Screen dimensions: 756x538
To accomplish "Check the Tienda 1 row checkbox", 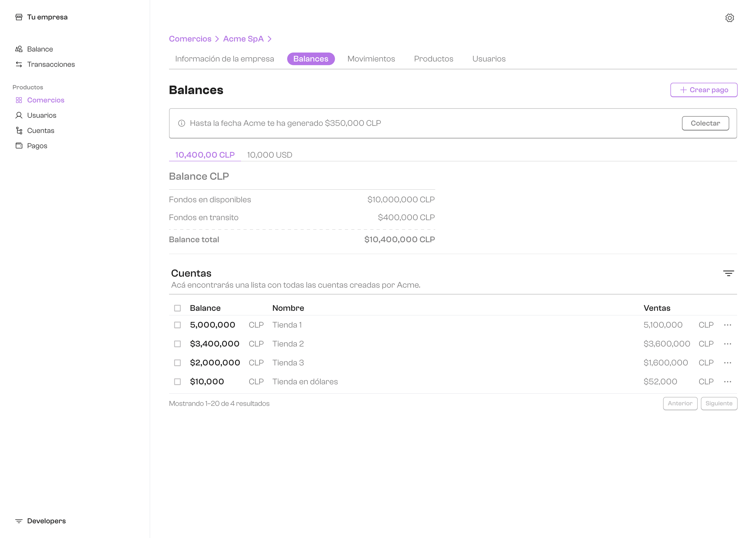I will [x=177, y=325].
